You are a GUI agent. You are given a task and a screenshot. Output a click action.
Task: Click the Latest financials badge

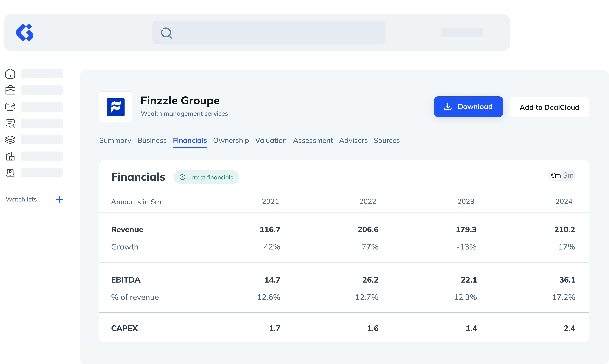click(x=206, y=177)
